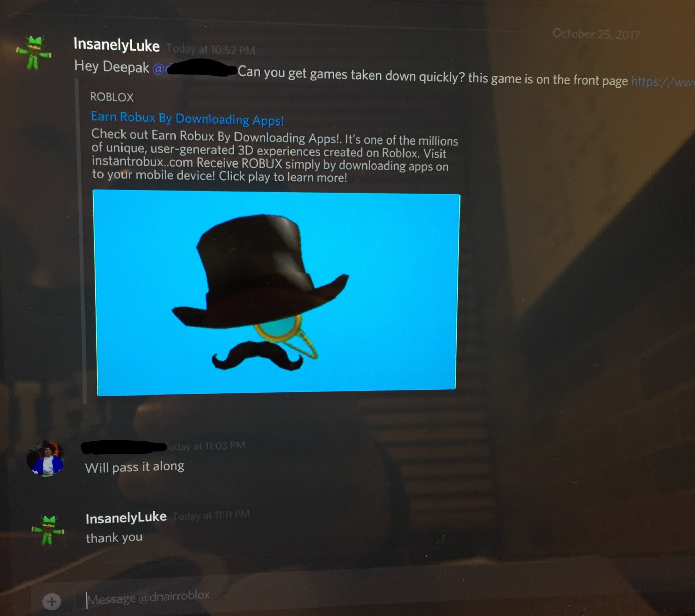Click the InsanelyLuke username above 'thank you'
This screenshot has width=695, height=616.
click(x=126, y=518)
